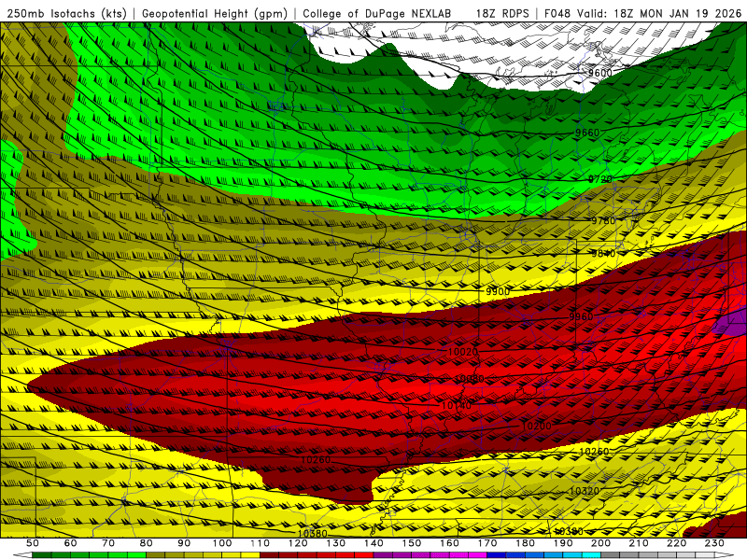747x560 pixels.
Task: Click the 210 legend tick label
Action: 639,543
